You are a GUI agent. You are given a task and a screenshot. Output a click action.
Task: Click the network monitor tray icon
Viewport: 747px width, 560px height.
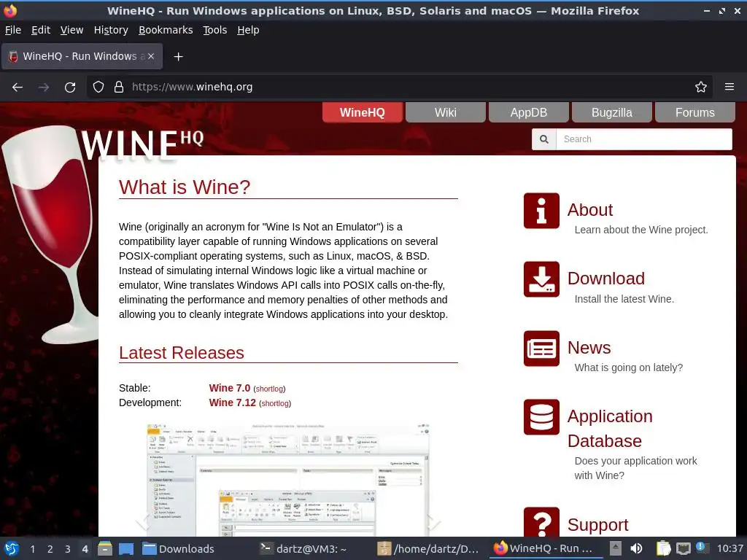(x=683, y=548)
